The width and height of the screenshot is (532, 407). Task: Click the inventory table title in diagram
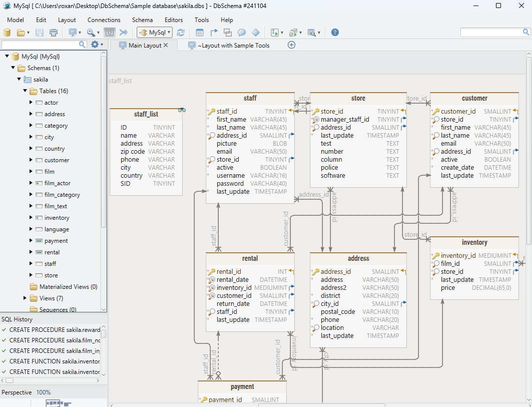coord(474,242)
